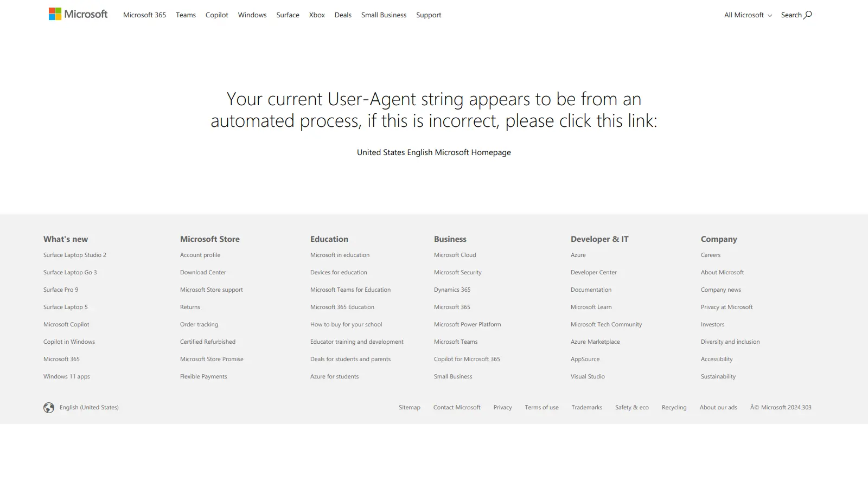Click the Xbox navigation link
The width and height of the screenshot is (868, 488).
pyautogui.click(x=316, y=15)
